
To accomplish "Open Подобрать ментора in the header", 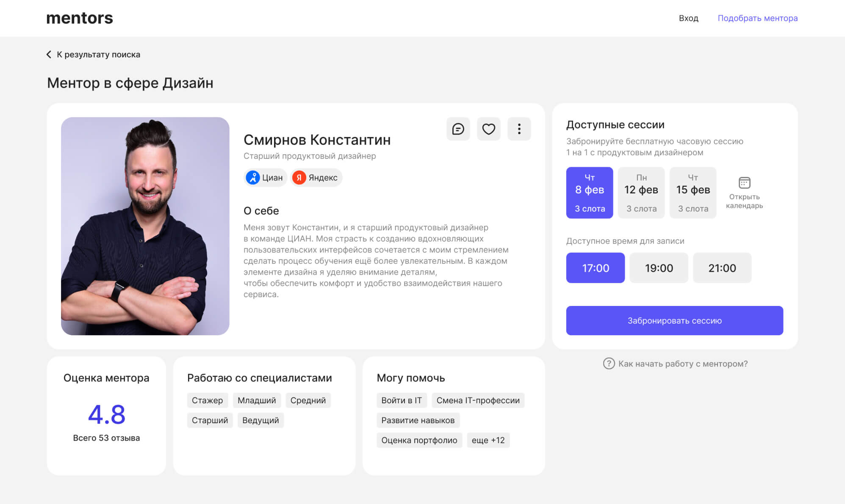I will 757,18.
